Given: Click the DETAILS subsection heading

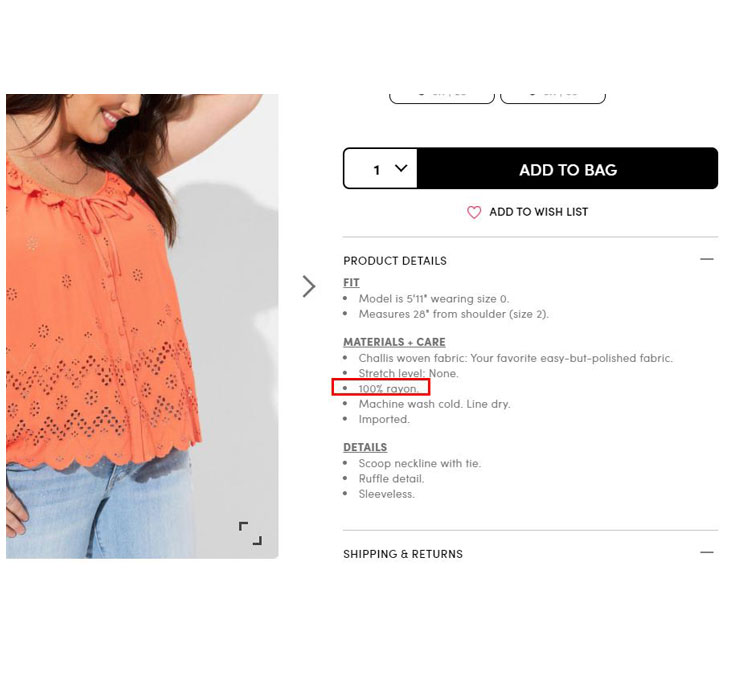Looking at the screenshot, I should [x=365, y=447].
